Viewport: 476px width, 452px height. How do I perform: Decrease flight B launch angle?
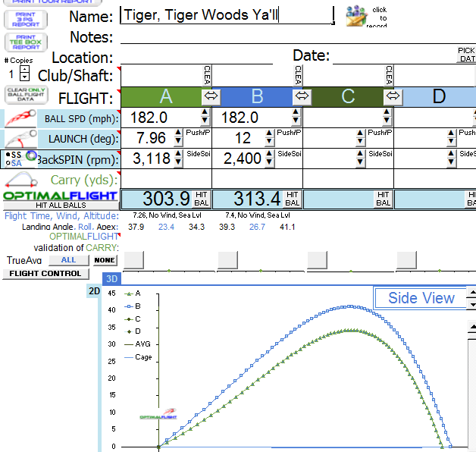269,141
